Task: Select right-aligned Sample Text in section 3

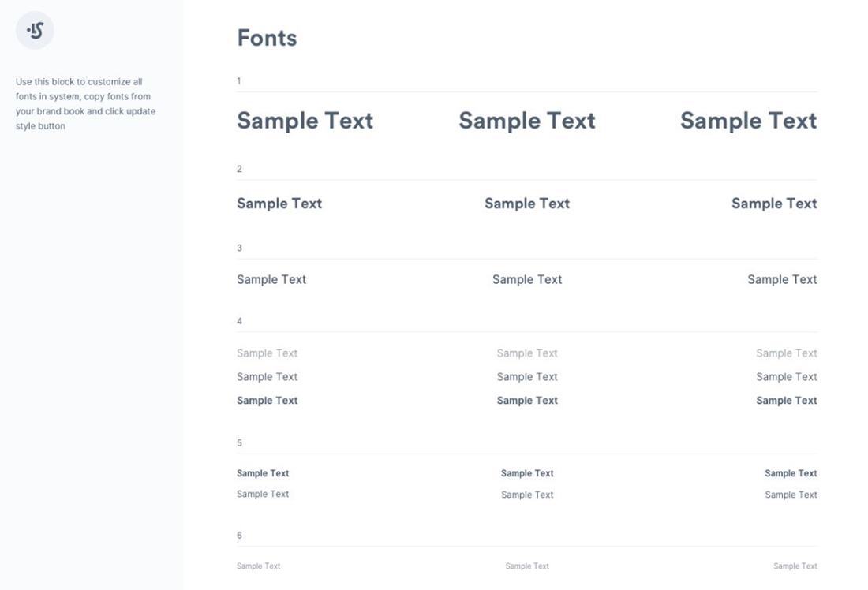Action: point(782,279)
